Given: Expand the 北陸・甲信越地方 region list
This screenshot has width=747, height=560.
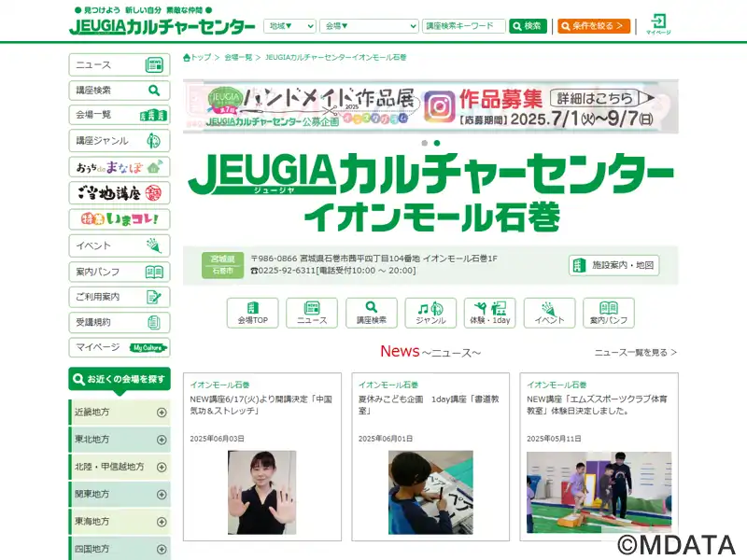Looking at the screenshot, I should tap(120, 468).
